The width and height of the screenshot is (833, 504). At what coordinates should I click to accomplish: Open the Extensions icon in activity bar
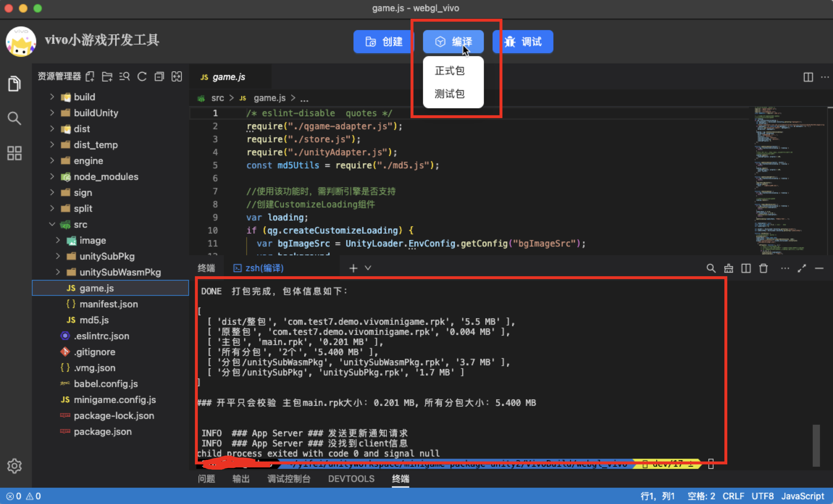click(x=14, y=153)
